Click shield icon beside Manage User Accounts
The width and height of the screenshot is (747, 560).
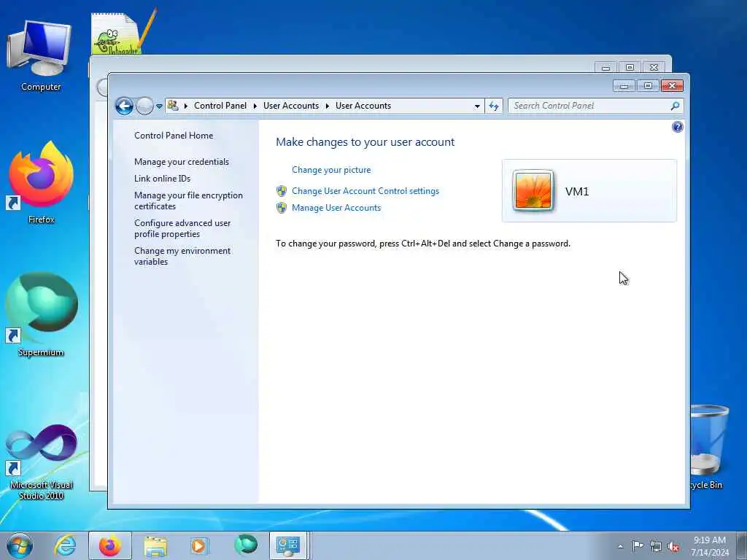282,208
